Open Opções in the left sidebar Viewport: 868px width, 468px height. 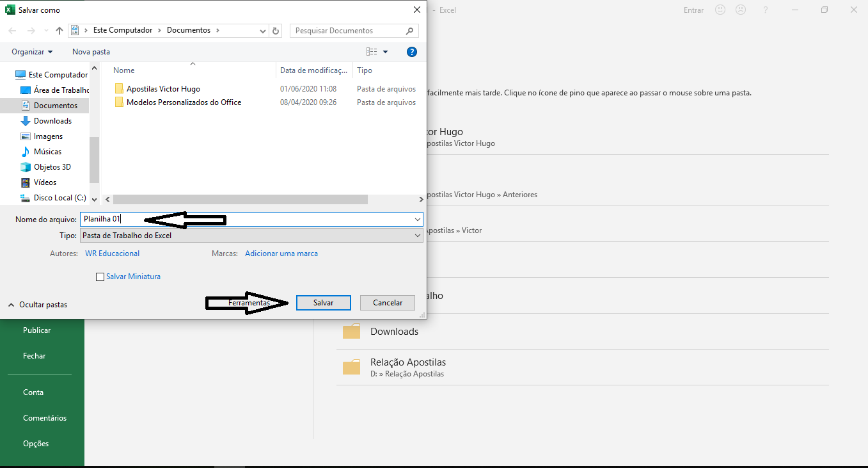pyautogui.click(x=36, y=444)
